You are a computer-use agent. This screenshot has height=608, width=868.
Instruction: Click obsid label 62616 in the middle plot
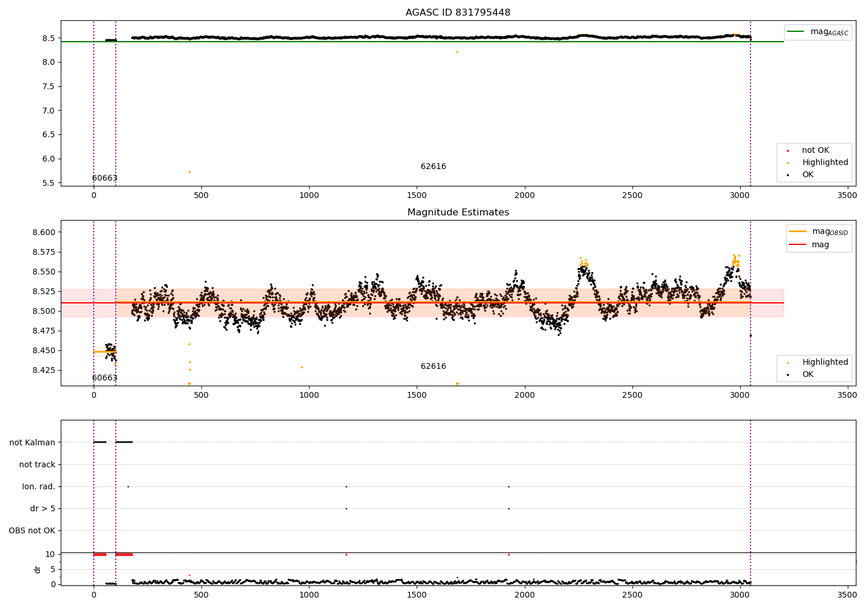coord(433,367)
